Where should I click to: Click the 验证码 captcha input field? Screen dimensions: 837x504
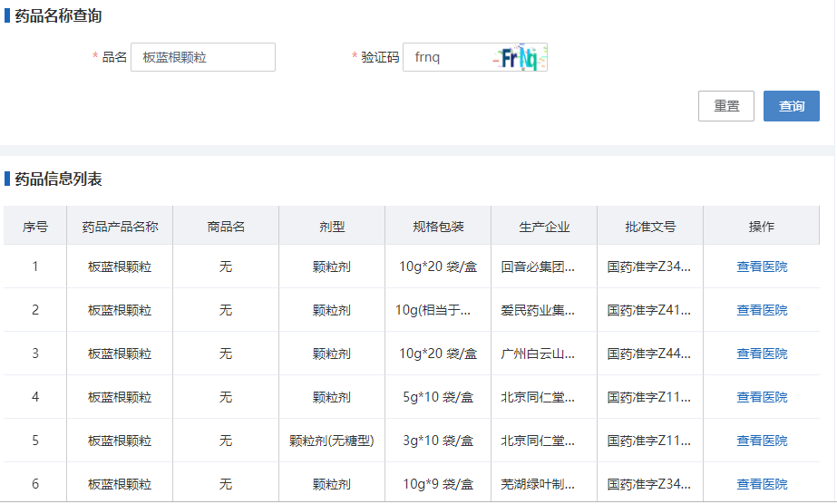pyautogui.click(x=449, y=57)
